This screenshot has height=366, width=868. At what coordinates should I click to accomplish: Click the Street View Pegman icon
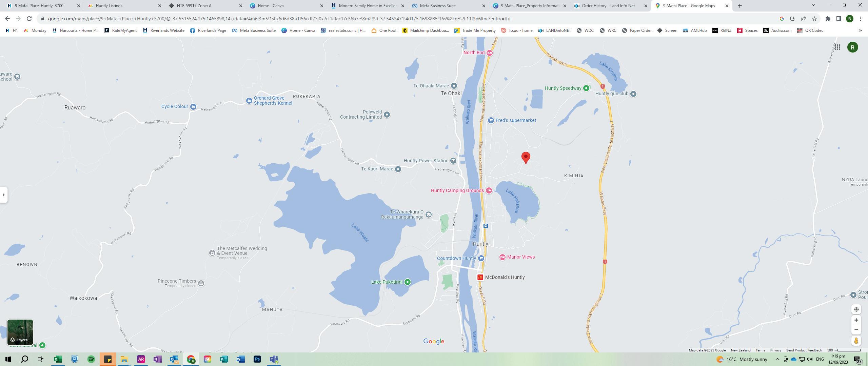pyautogui.click(x=856, y=341)
